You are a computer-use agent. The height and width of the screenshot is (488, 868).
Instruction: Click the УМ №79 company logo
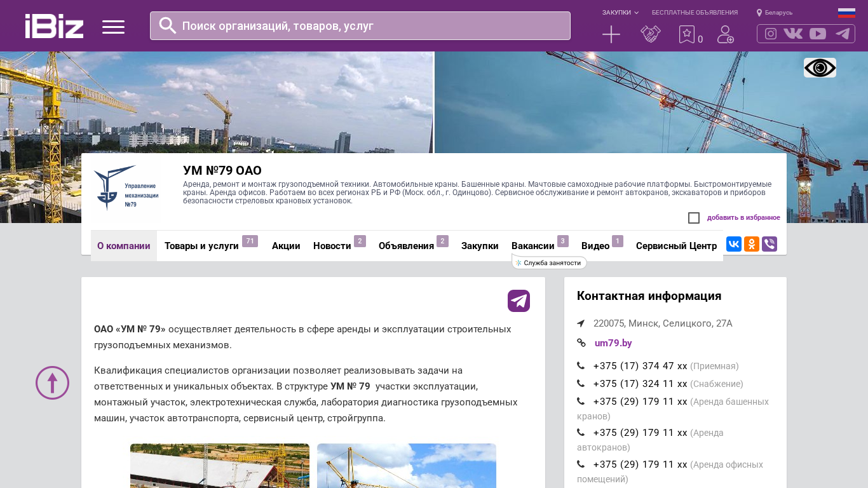(126, 188)
